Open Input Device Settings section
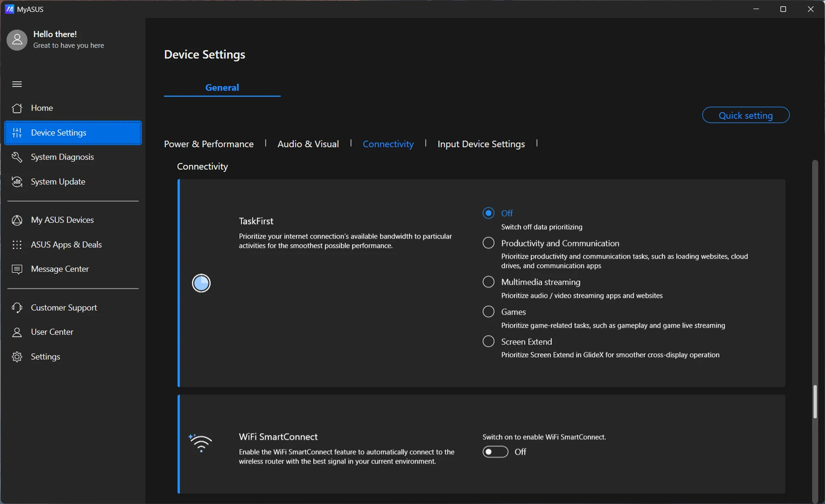Image resolution: width=825 pixels, height=504 pixels. (x=481, y=144)
